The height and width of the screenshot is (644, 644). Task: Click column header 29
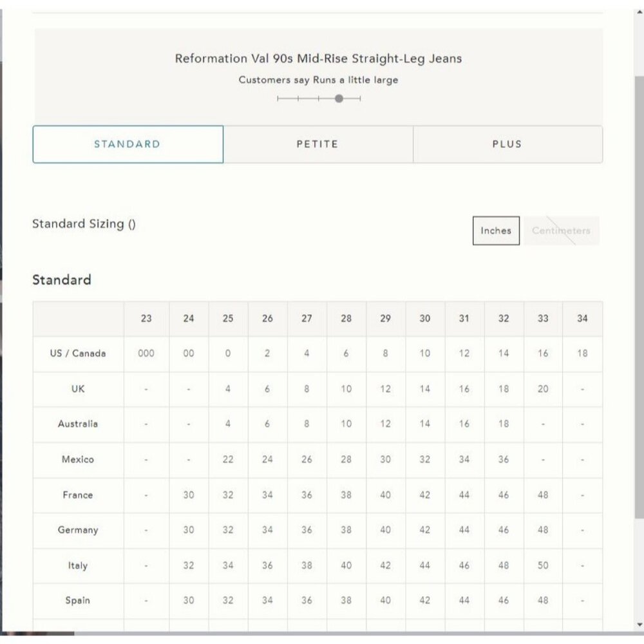[386, 319]
